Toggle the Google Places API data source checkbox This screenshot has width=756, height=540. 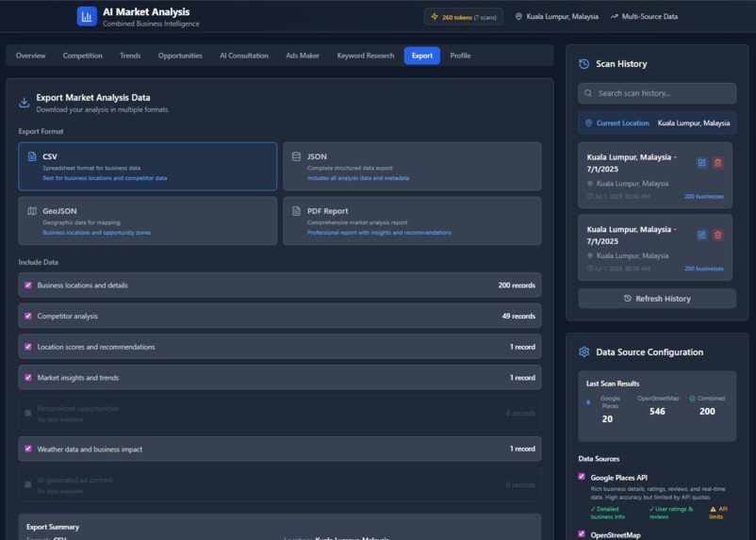[x=582, y=477]
